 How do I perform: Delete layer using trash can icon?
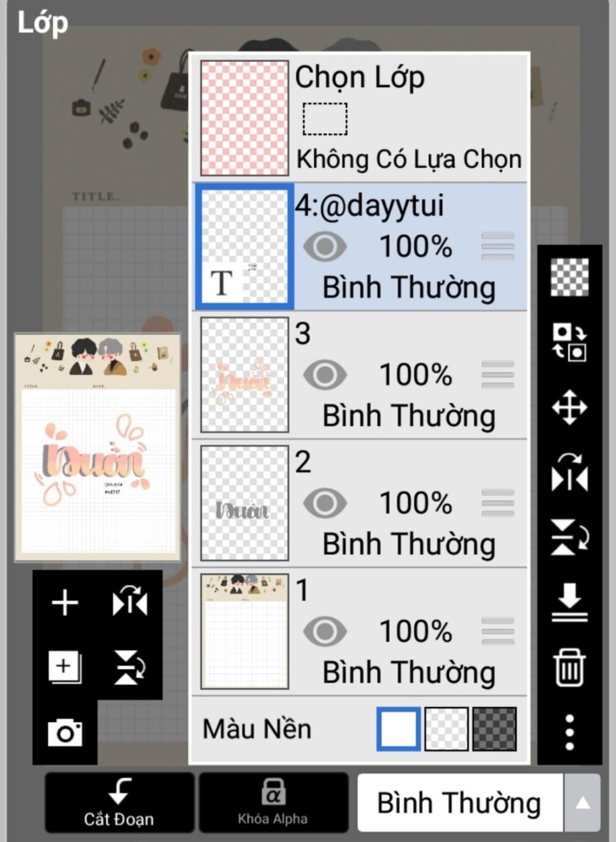click(570, 667)
